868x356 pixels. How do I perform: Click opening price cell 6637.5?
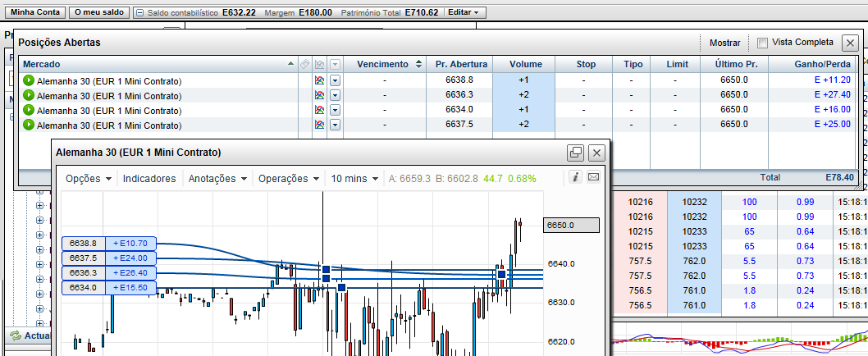pos(459,125)
